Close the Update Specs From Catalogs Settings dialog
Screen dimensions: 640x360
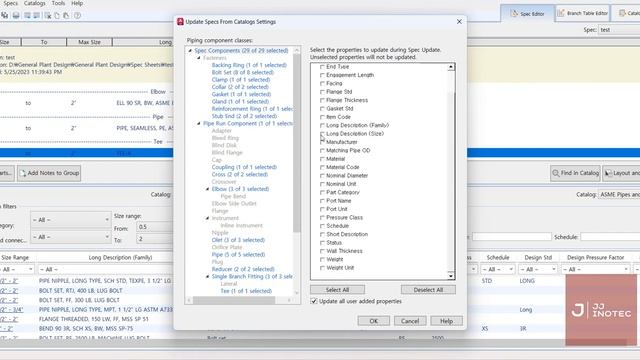point(459,21)
